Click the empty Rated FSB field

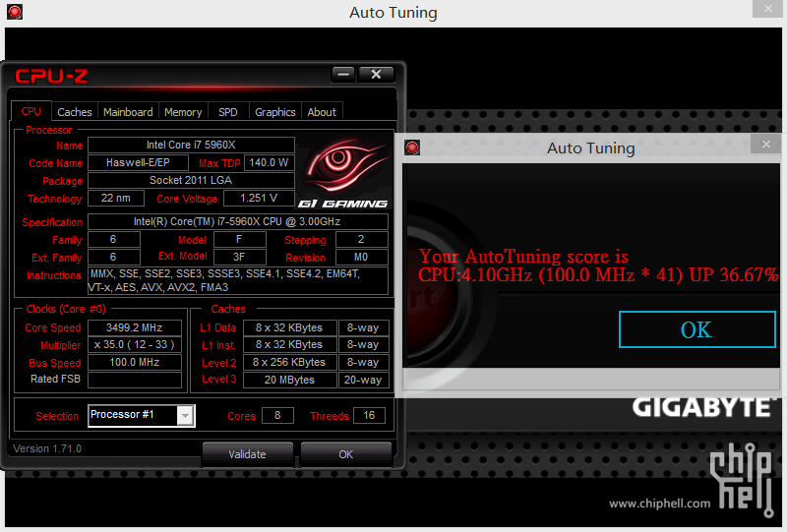(x=135, y=380)
